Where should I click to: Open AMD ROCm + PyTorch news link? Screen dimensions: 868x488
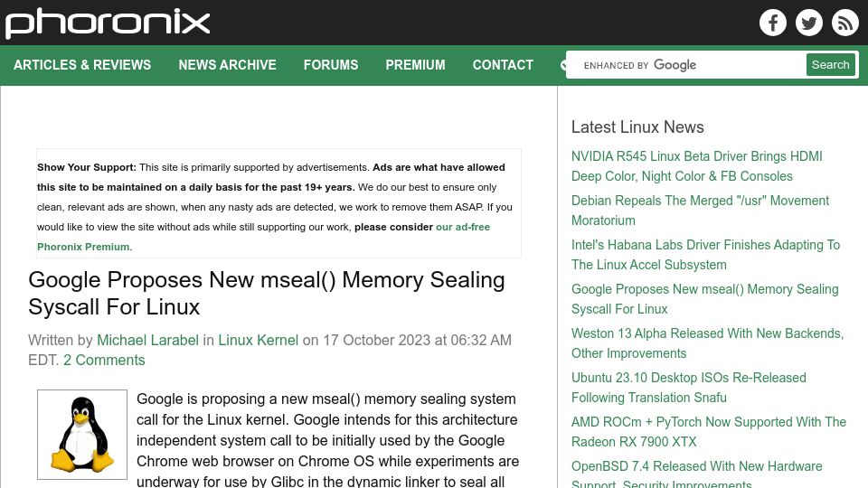point(709,432)
